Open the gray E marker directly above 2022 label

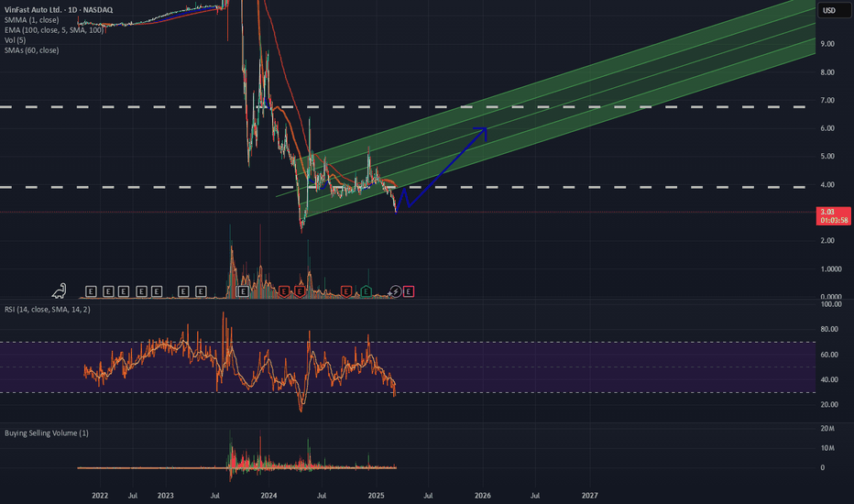point(108,291)
